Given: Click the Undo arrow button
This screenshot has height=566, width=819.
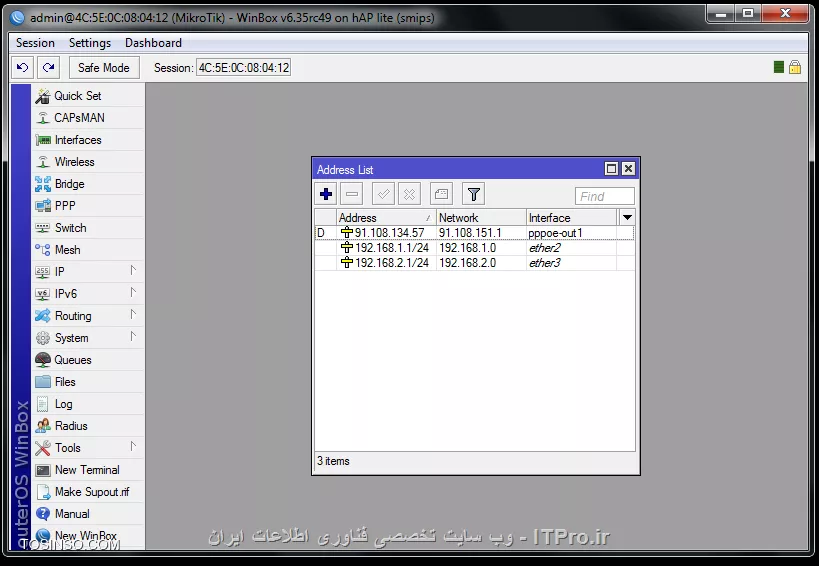Looking at the screenshot, I should point(22,67).
